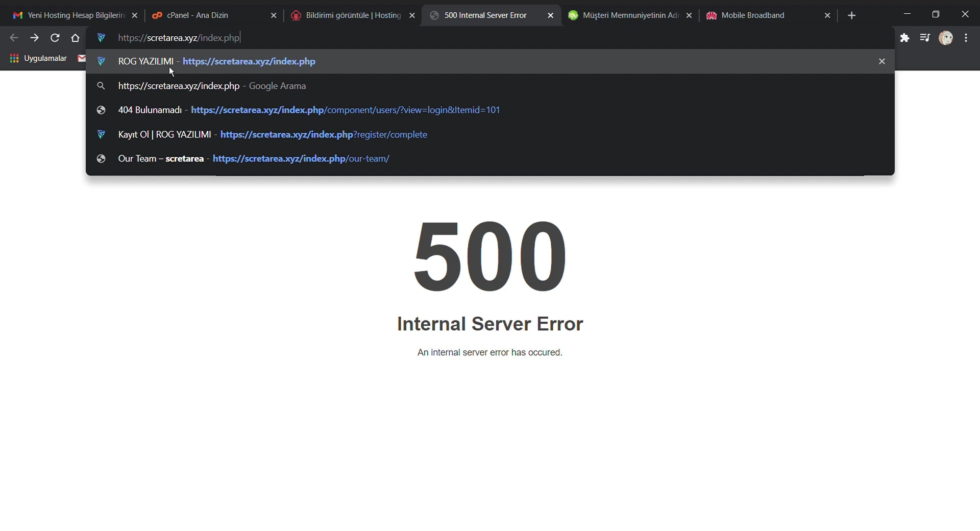Viewport: 980px width, 531px height.
Task: Click the back navigation arrow
Action: (x=14, y=38)
